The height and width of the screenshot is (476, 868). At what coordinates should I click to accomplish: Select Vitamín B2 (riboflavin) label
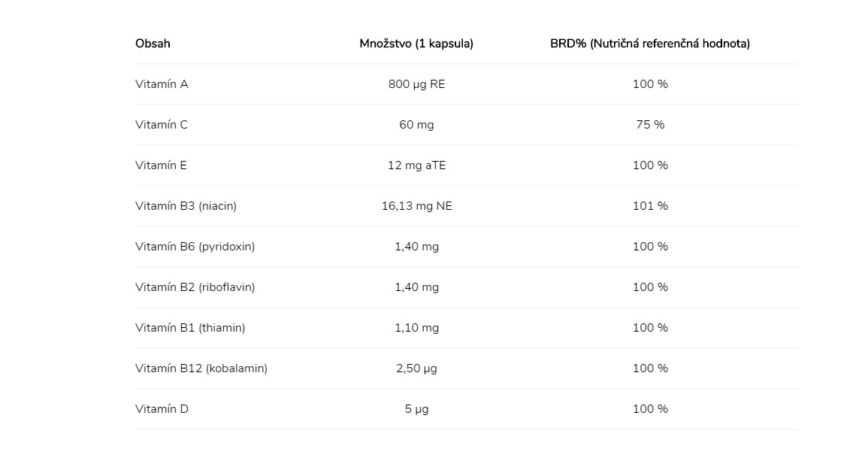point(195,287)
